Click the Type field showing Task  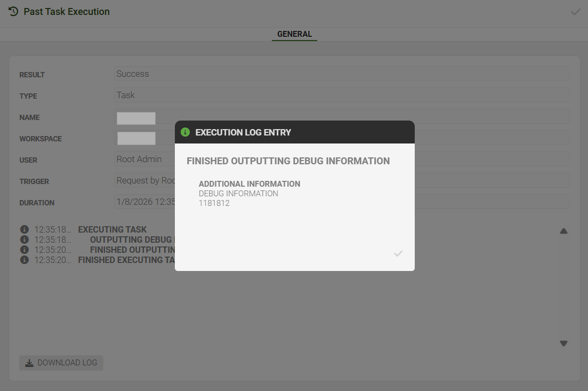click(x=341, y=95)
